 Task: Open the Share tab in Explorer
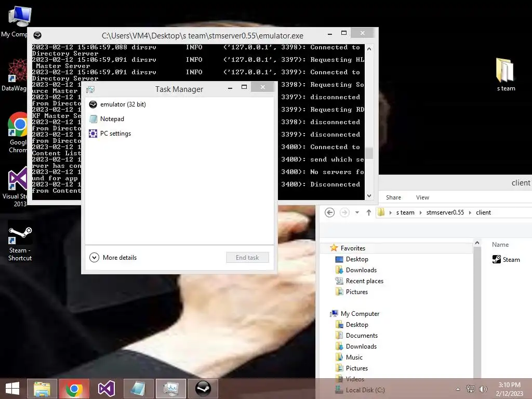click(x=393, y=197)
